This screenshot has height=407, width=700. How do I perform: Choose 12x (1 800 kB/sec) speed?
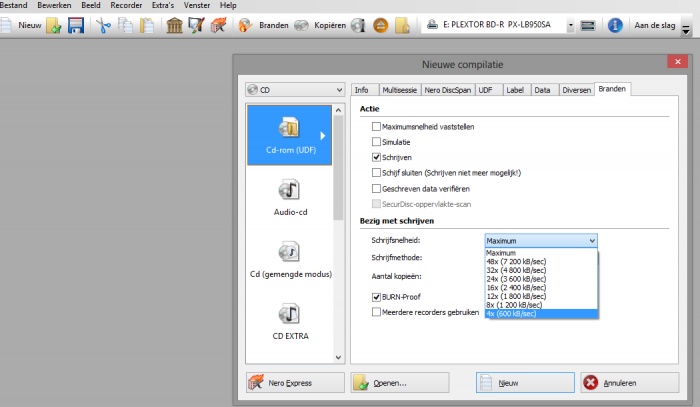[x=541, y=296]
